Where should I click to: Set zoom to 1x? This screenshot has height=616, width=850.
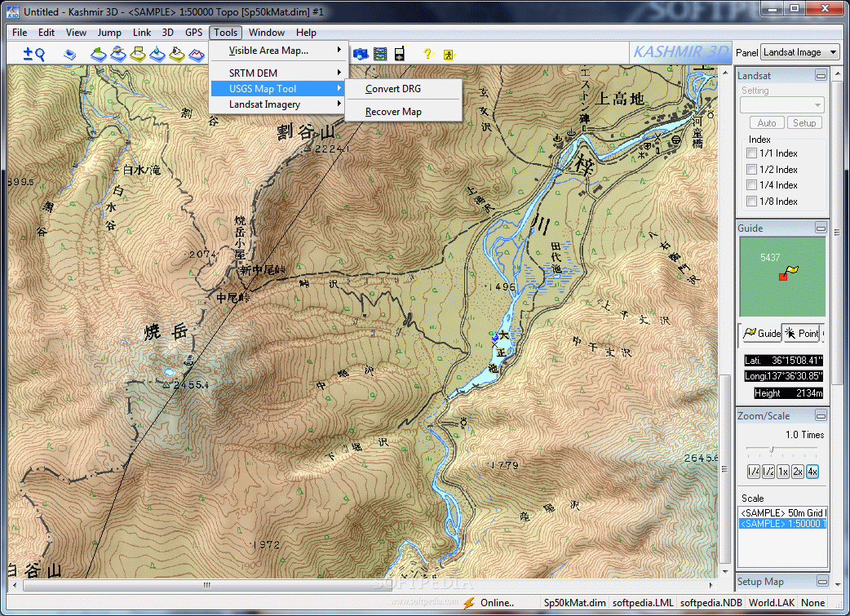pyautogui.click(x=783, y=472)
